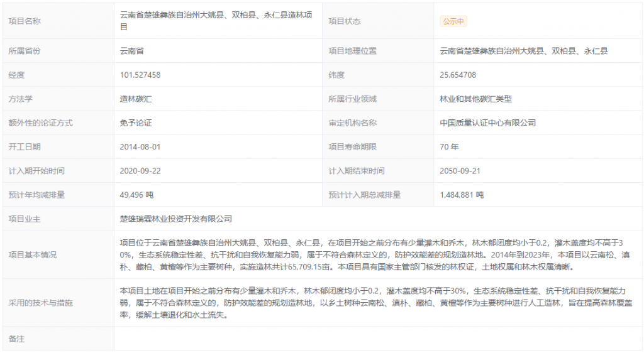
Task: Click the longitude value 101.527458
Action: 140,75
